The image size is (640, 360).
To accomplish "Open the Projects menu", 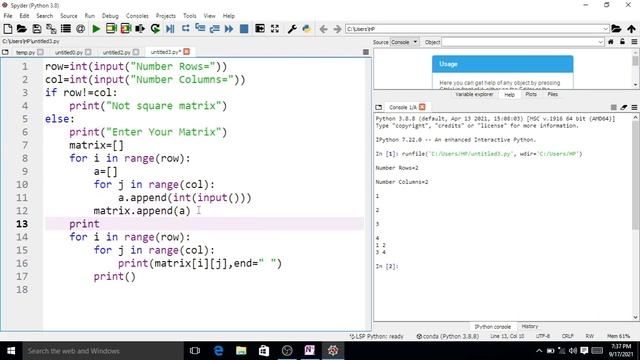I will (x=165, y=16).
